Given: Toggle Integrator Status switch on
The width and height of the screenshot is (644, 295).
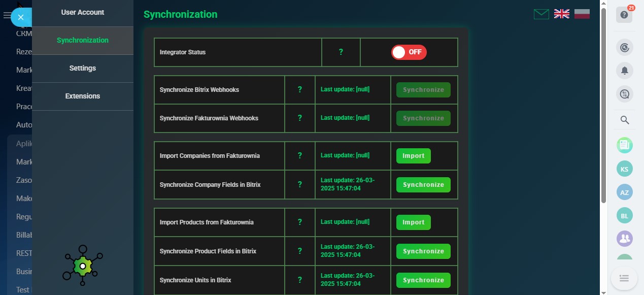Looking at the screenshot, I should tap(409, 52).
